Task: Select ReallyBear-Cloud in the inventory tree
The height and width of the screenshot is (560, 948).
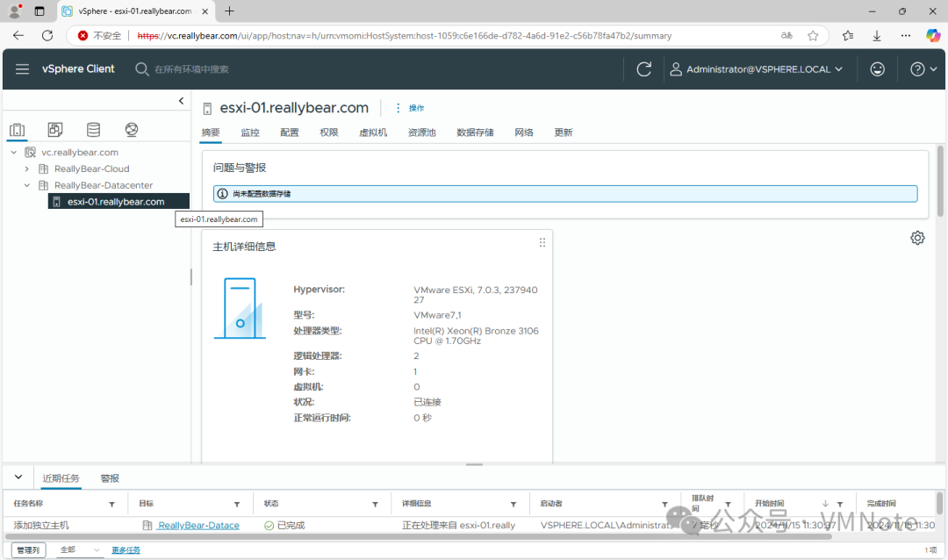Action: 92,169
